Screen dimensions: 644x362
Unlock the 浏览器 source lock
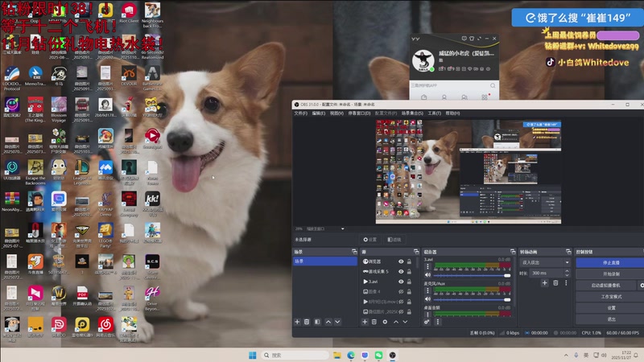[x=409, y=261]
